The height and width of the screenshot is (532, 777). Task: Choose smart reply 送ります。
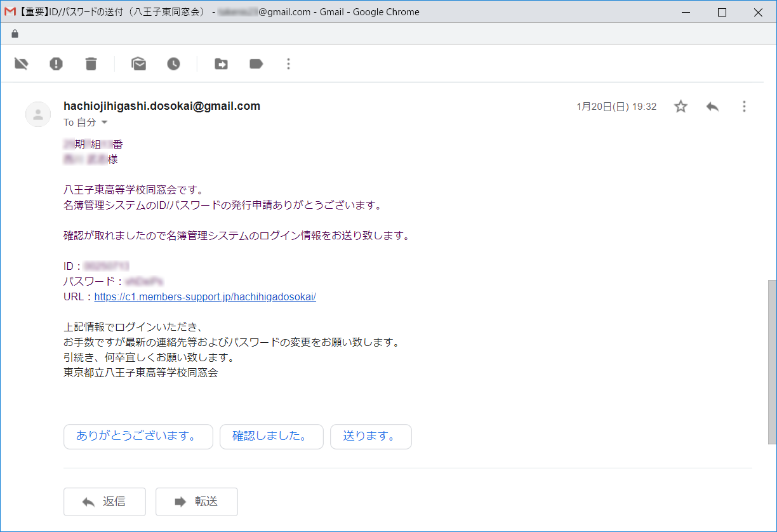pyautogui.click(x=371, y=436)
